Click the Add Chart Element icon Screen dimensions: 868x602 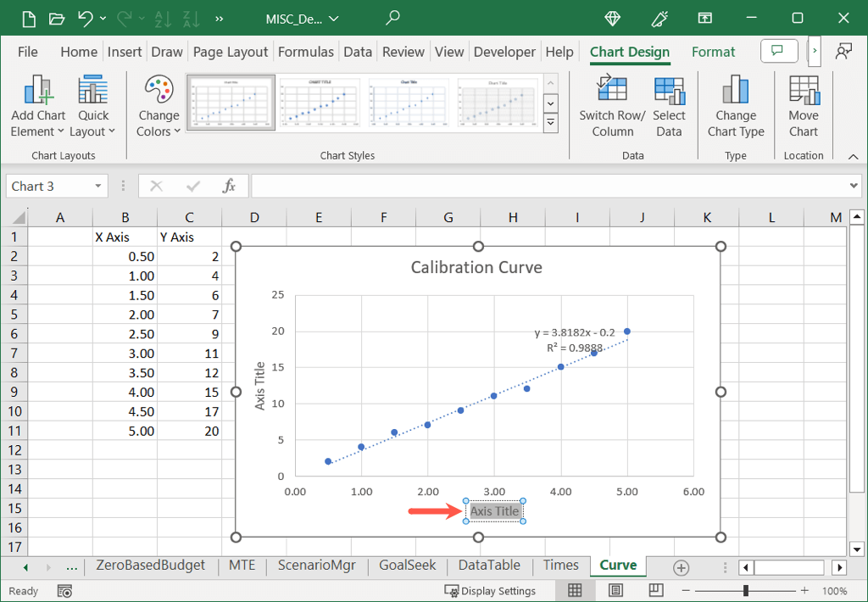[38, 92]
